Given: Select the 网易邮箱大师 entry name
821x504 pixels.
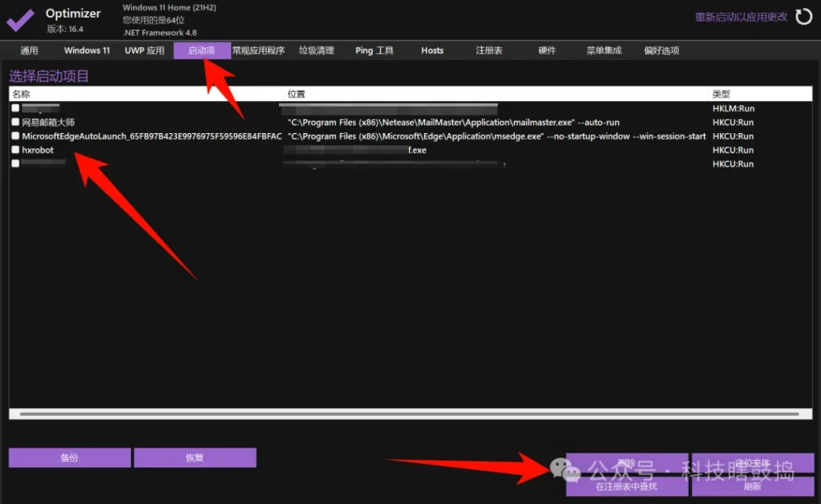Looking at the screenshot, I should [x=48, y=122].
